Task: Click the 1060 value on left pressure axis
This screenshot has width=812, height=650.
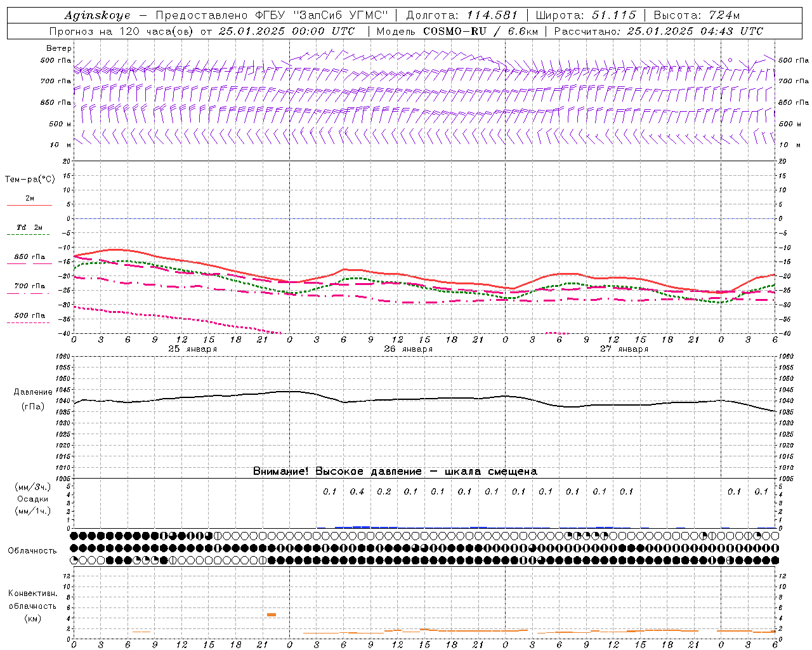Action: tap(63, 357)
